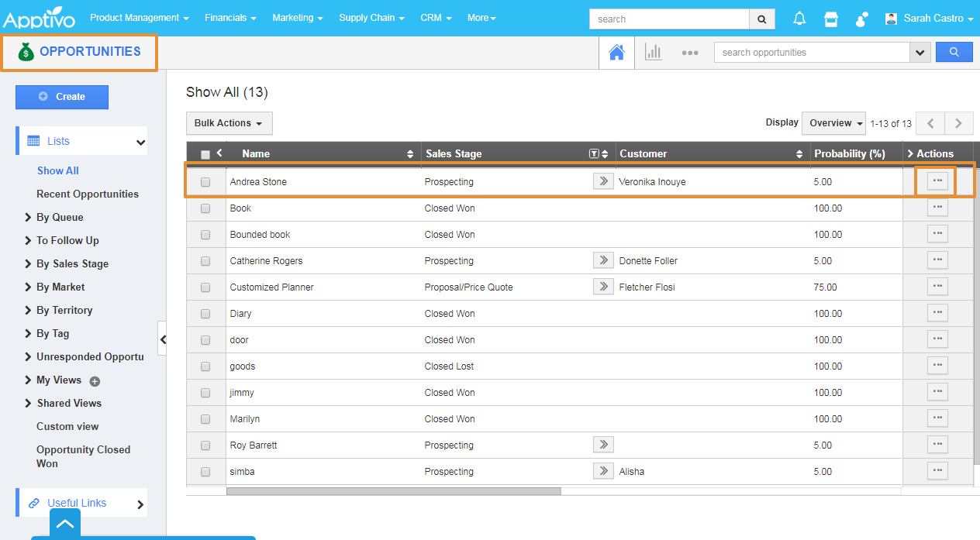Open actions ellipsis for Andrea Stone row
The height and width of the screenshot is (540, 980).
pyautogui.click(x=937, y=181)
